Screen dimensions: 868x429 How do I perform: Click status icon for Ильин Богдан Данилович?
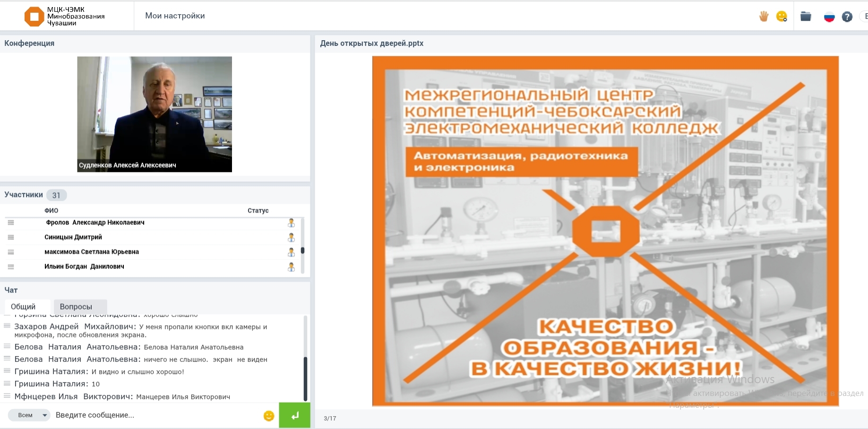coord(291,267)
